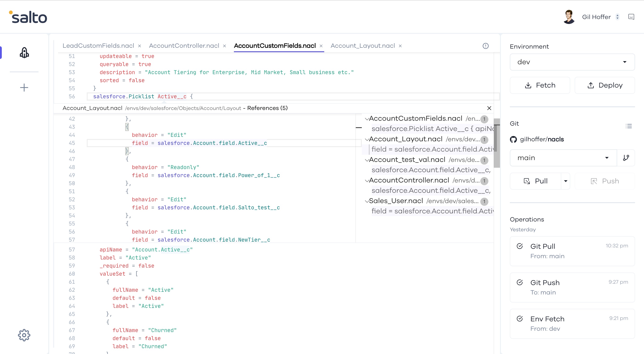The height and width of the screenshot is (354, 644).
Task: Collapse Account_Layout.nacl reference group
Action: [x=367, y=139]
